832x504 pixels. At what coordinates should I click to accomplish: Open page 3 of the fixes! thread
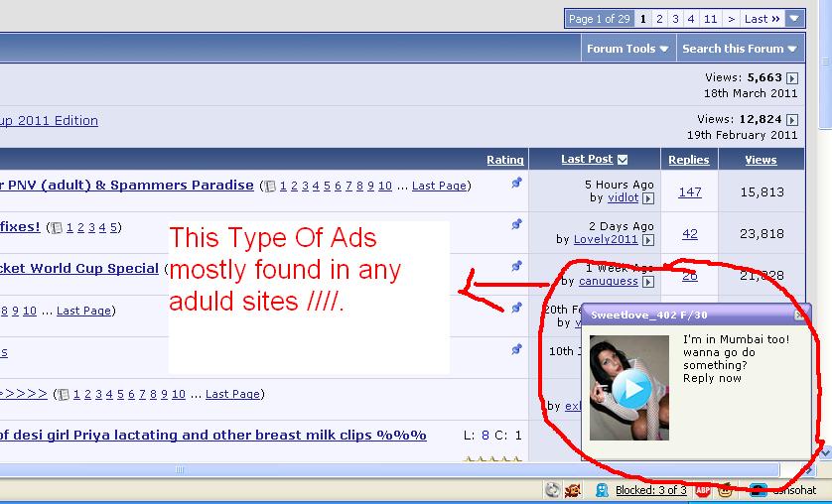[91, 228]
